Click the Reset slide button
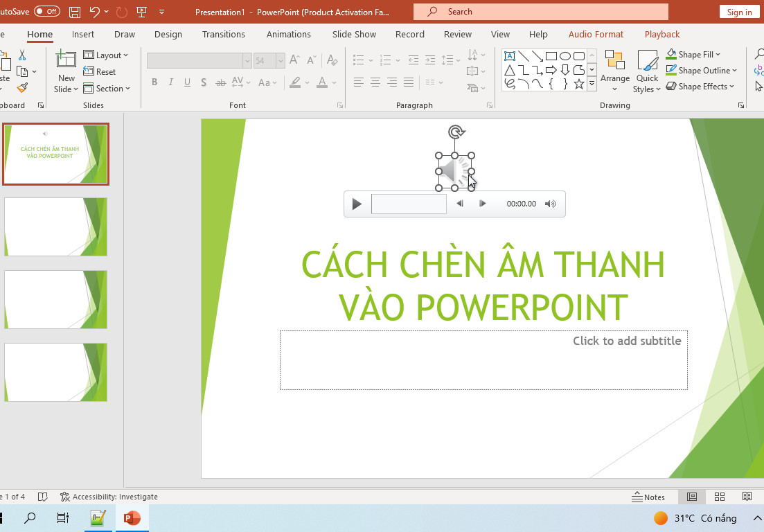 100,71
